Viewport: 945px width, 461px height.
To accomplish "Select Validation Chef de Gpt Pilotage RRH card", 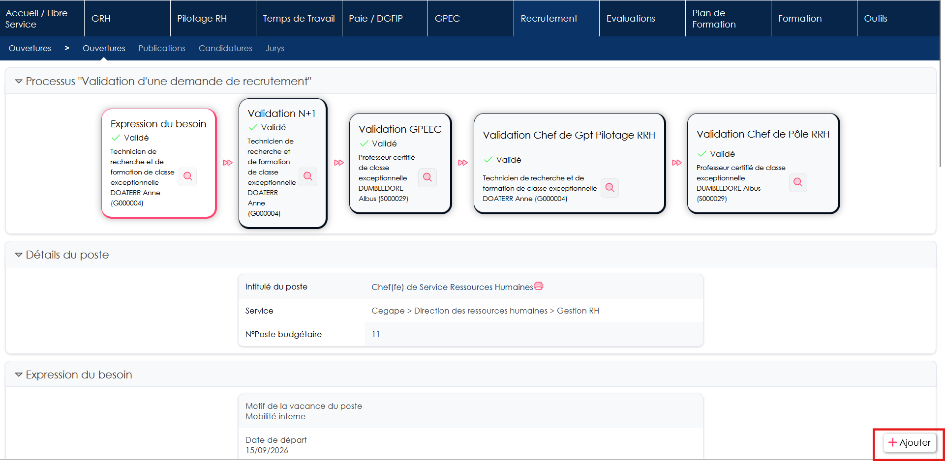I will pos(570,163).
